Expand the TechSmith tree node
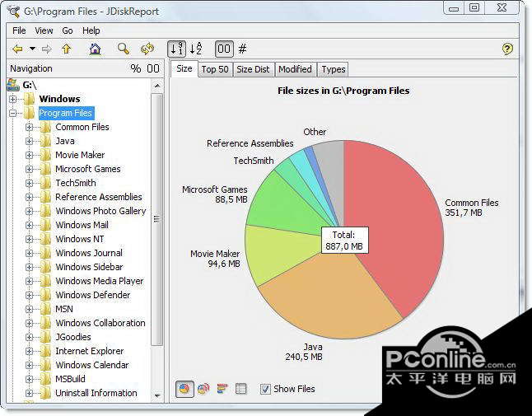 (x=29, y=183)
